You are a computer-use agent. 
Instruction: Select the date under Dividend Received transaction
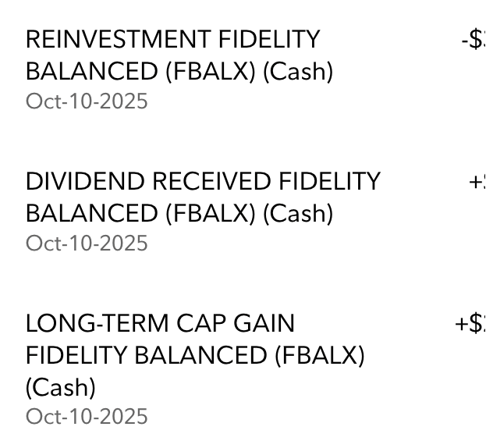click(x=87, y=243)
